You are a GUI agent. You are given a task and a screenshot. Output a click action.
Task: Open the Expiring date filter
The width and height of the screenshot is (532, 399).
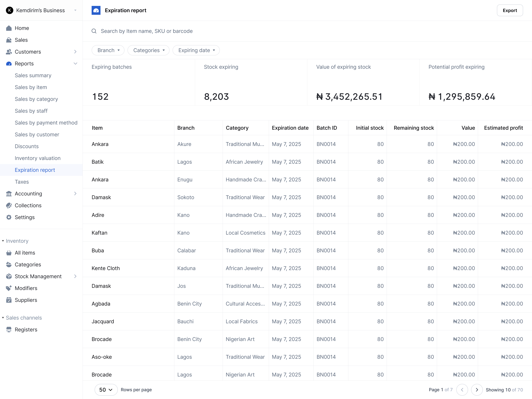click(x=196, y=50)
